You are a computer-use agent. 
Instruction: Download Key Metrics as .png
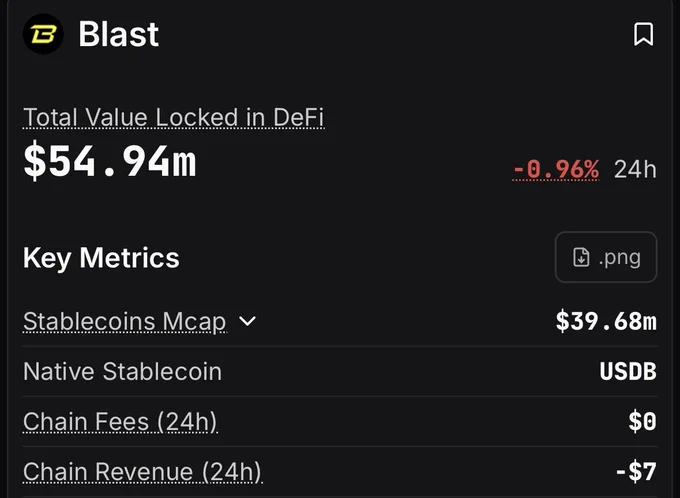606,257
